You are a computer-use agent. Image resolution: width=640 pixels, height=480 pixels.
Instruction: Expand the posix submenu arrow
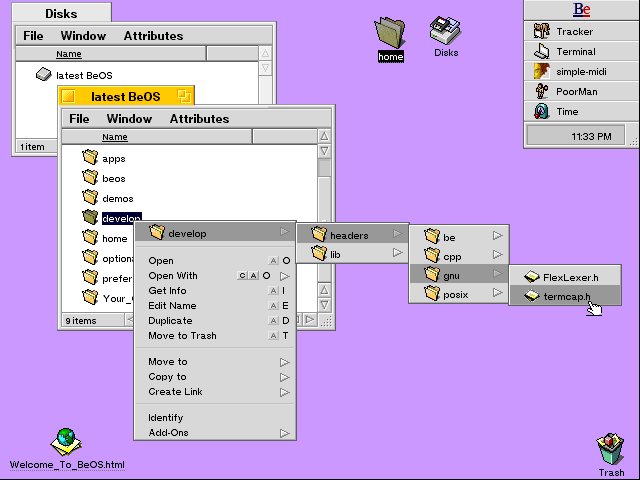497,292
